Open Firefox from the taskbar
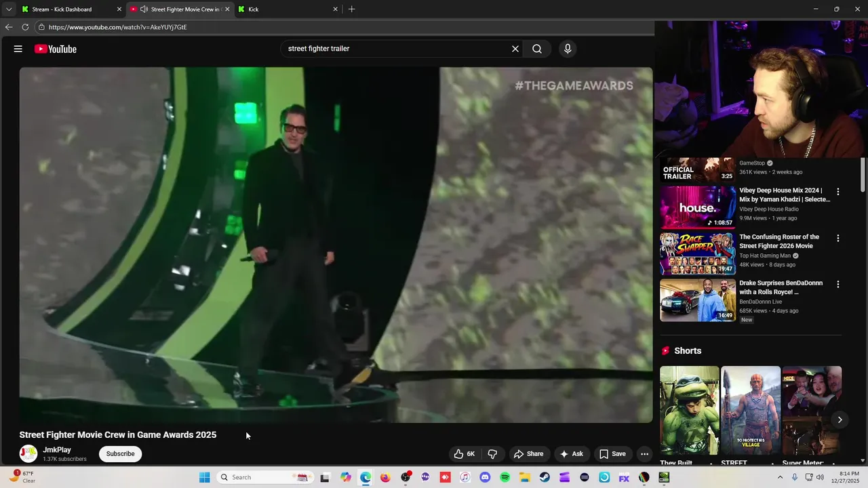 point(385,477)
